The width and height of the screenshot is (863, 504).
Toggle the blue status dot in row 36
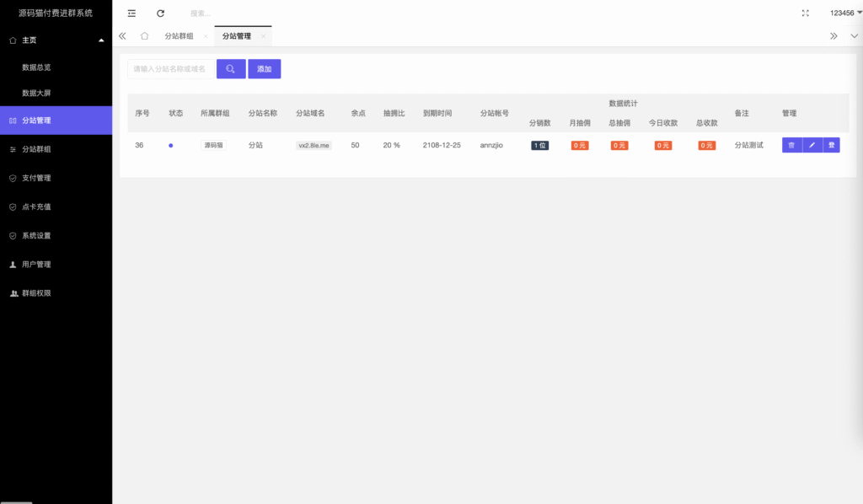(x=171, y=146)
